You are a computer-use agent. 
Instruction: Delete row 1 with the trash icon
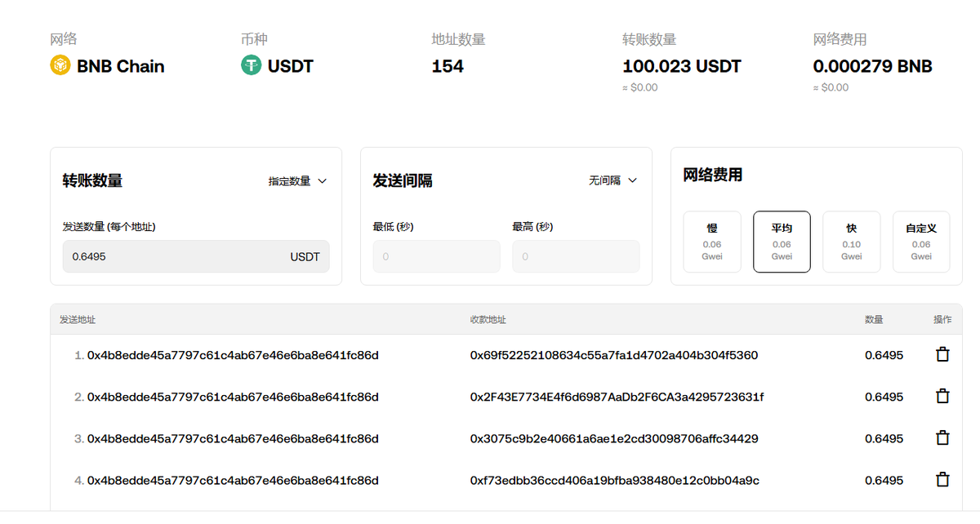click(x=942, y=355)
